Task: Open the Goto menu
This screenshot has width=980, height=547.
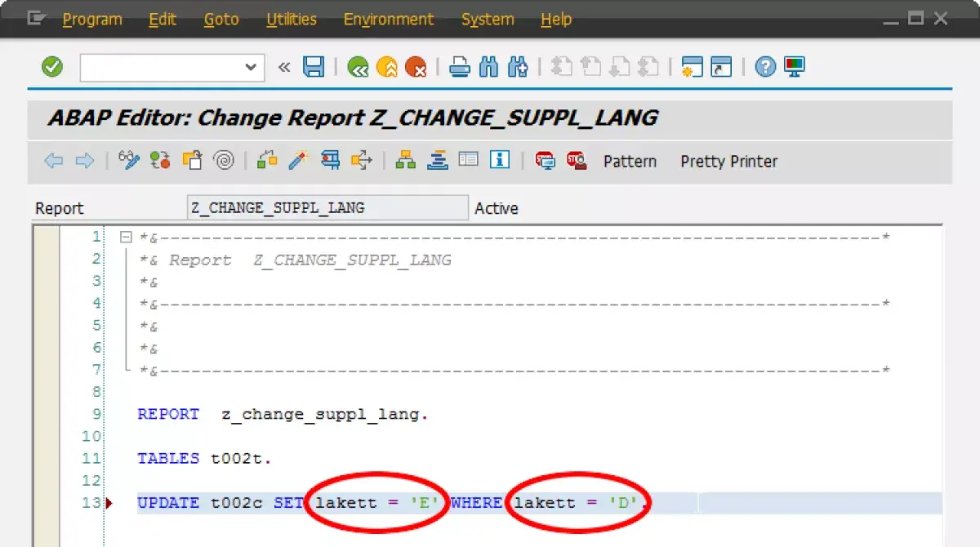Action: click(x=221, y=20)
